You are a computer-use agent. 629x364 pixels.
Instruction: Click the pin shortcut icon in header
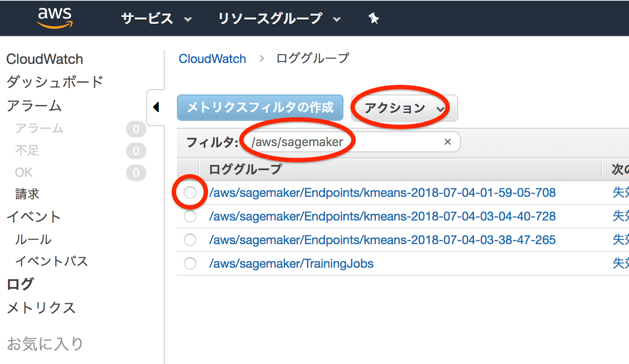[374, 19]
